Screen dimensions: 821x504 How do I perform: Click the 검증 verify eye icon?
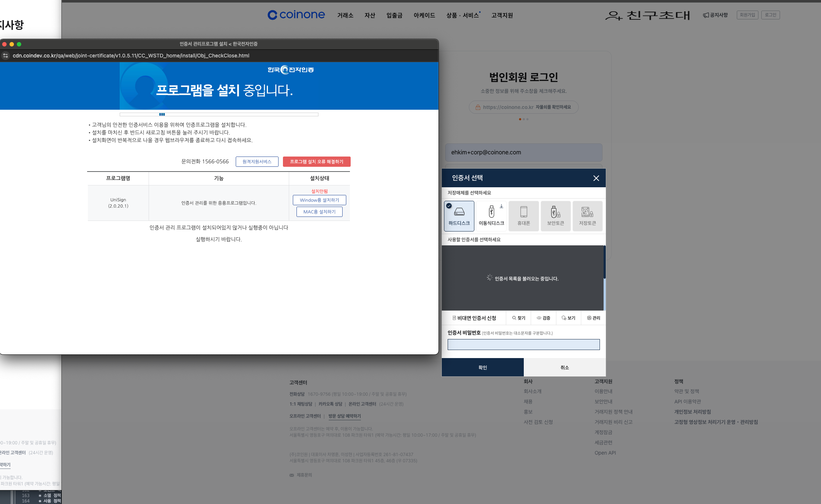pyautogui.click(x=543, y=318)
